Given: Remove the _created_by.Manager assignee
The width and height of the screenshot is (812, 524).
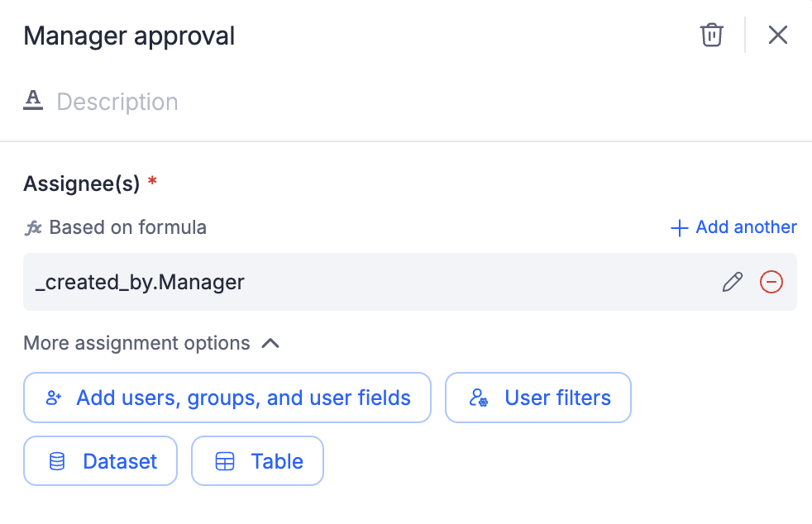Looking at the screenshot, I should click(x=771, y=282).
